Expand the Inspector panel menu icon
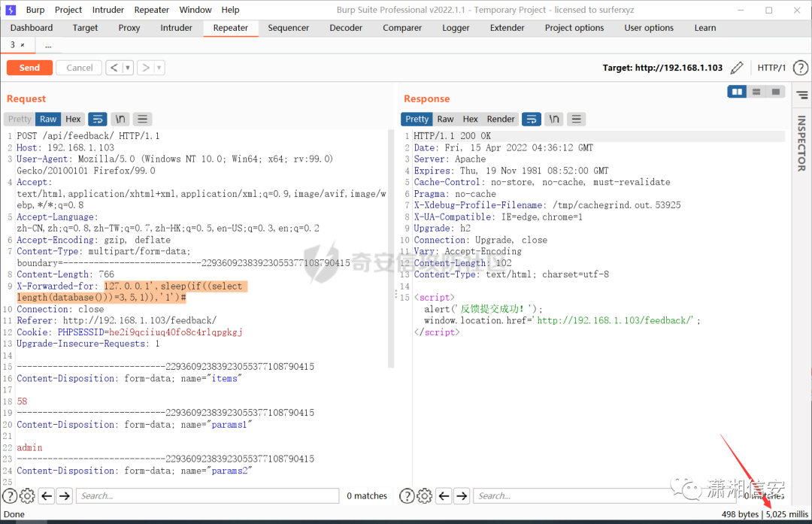Image resolution: width=812 pixels, height=524 pixels. pos(802,95)
